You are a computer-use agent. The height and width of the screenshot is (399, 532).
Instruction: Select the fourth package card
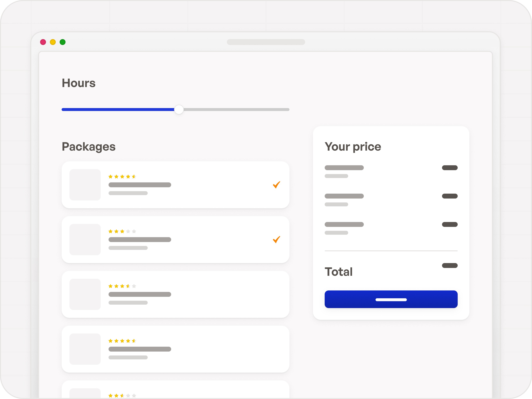175,349
